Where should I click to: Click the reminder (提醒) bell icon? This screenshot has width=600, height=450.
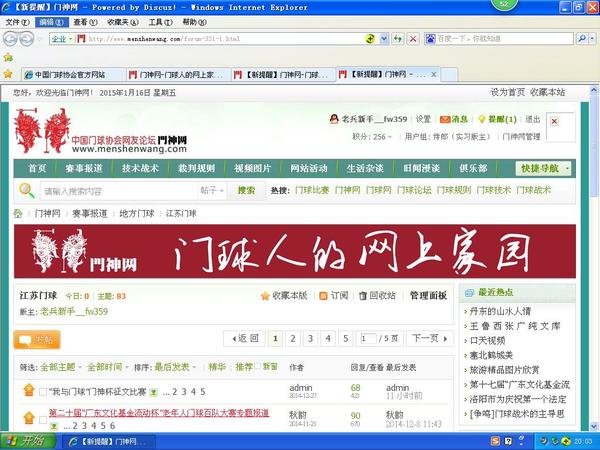point(482,119)
